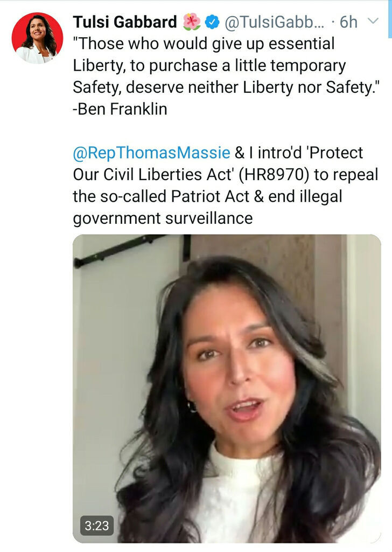Viewport: 392px width, 552px height.
Task: Click the "Liberty, to purchase a little temporary" line
Action: click(x=209, y=65)
